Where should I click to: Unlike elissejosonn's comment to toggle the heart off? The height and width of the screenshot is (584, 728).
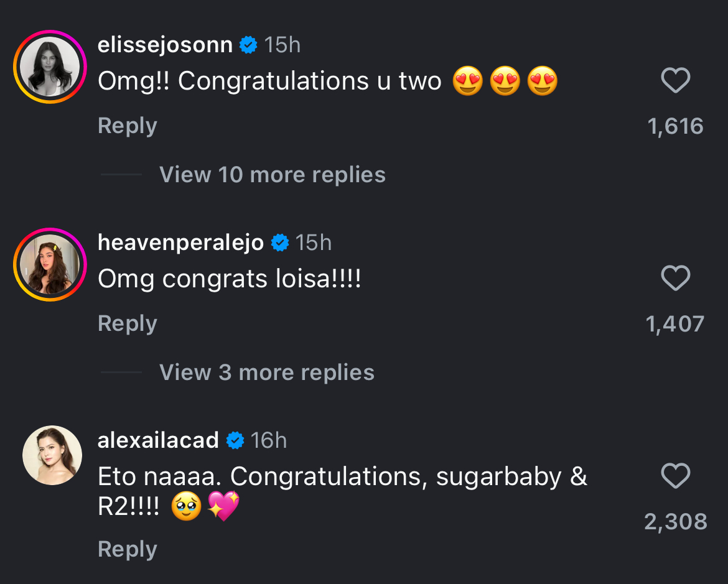(676, 80)
